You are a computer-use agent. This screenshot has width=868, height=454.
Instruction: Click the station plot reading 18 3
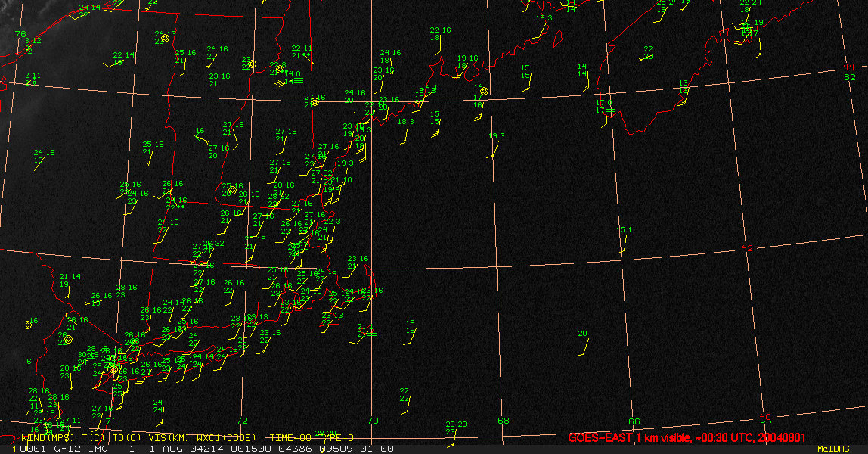(406, 122)
